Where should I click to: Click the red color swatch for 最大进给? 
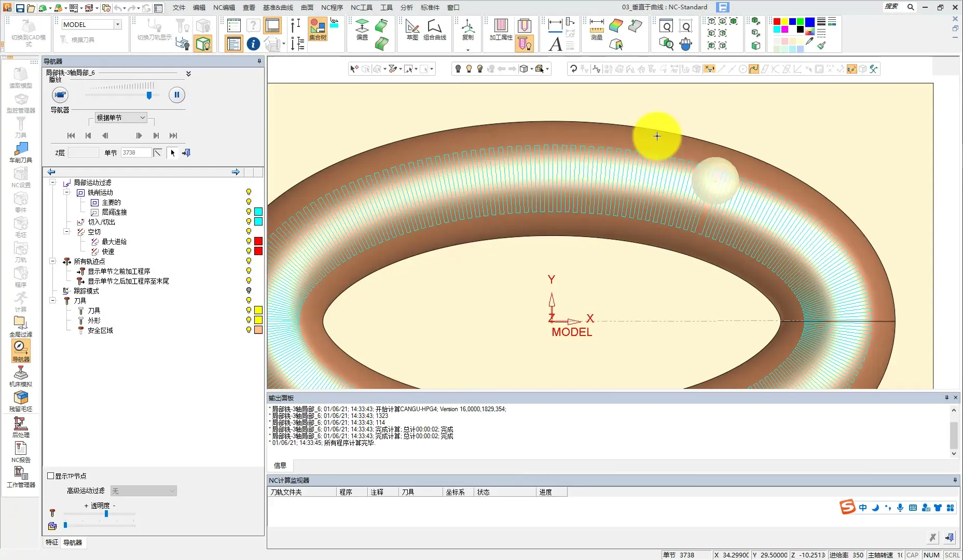[x=258, y=242]
